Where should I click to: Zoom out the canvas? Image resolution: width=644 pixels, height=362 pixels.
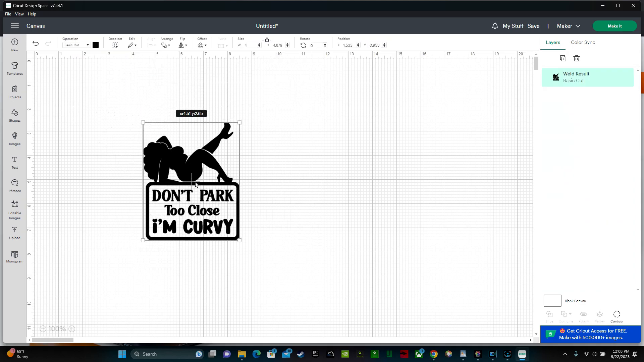[43, 329]
